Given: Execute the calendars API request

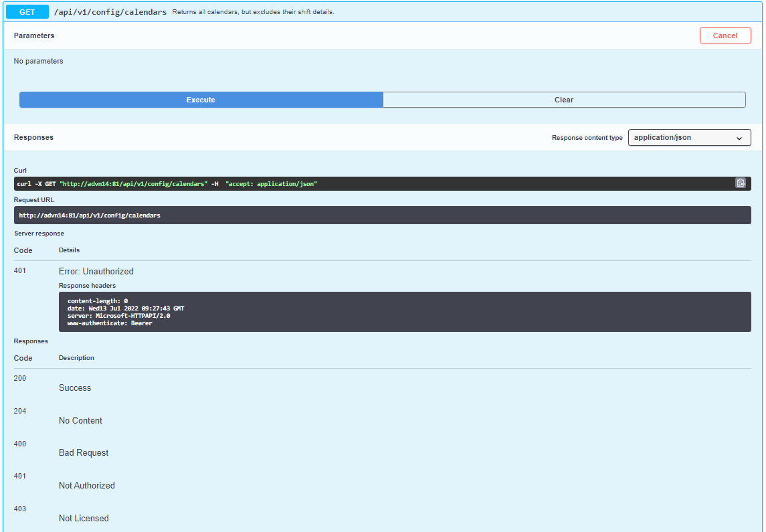Looking at the screenshot, I should pos(200,99).
